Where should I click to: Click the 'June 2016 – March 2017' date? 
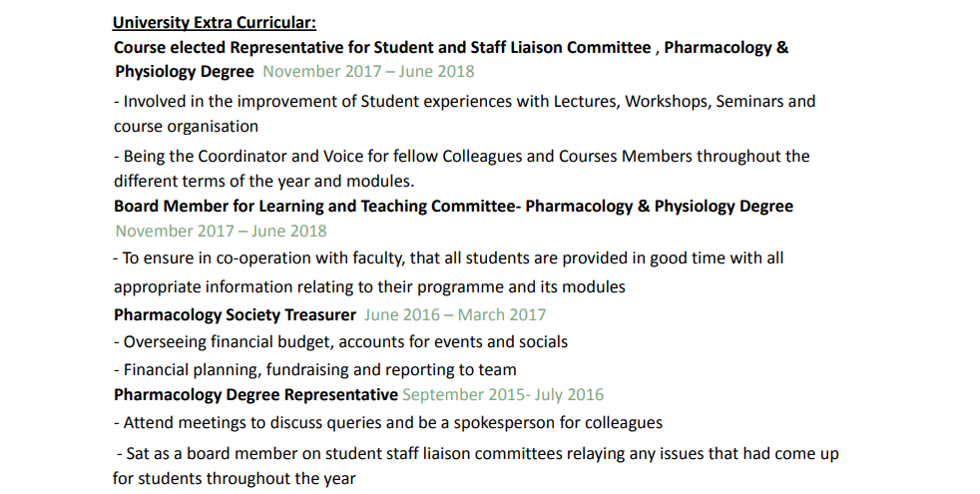pyautogui.click(x=455, y=314)
